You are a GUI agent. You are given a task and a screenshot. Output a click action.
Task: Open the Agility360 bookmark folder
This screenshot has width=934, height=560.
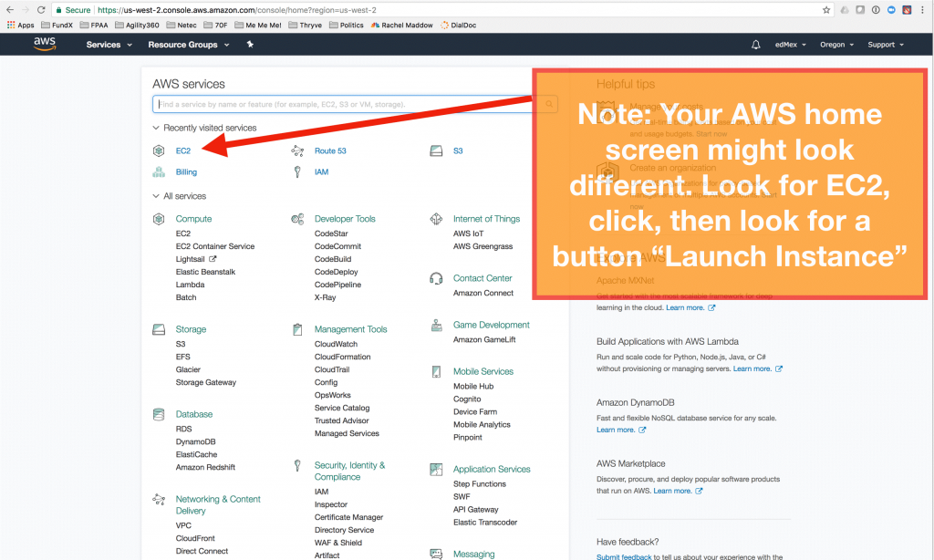click(137, 25)
